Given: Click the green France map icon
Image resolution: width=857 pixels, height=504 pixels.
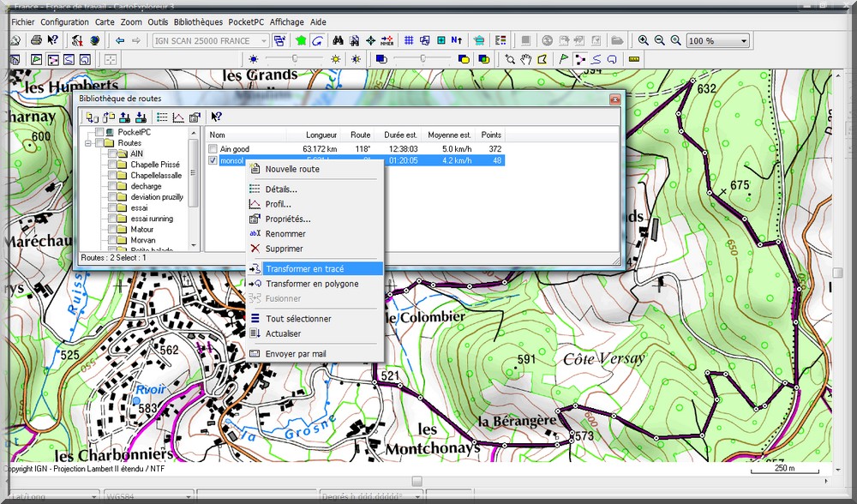Looking at the screenshot, I should [301, 40].
